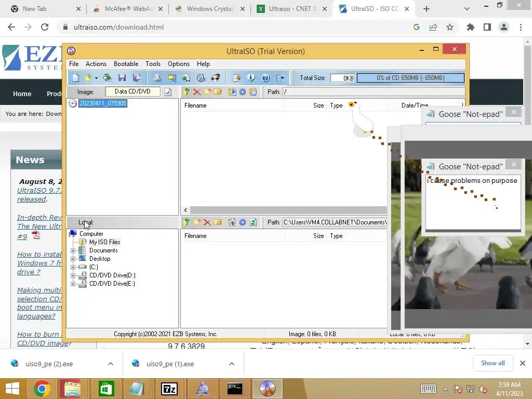Click the image pane blue gear icon
Viewport: 532px width, 399px height.
click(243, 91)
